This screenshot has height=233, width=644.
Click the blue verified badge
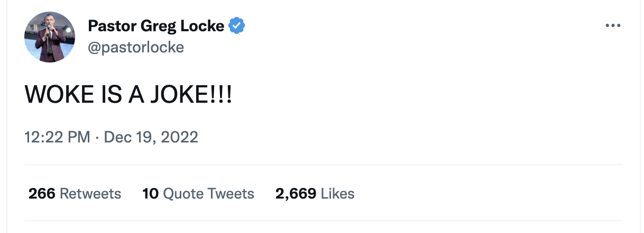coord(236,25)
